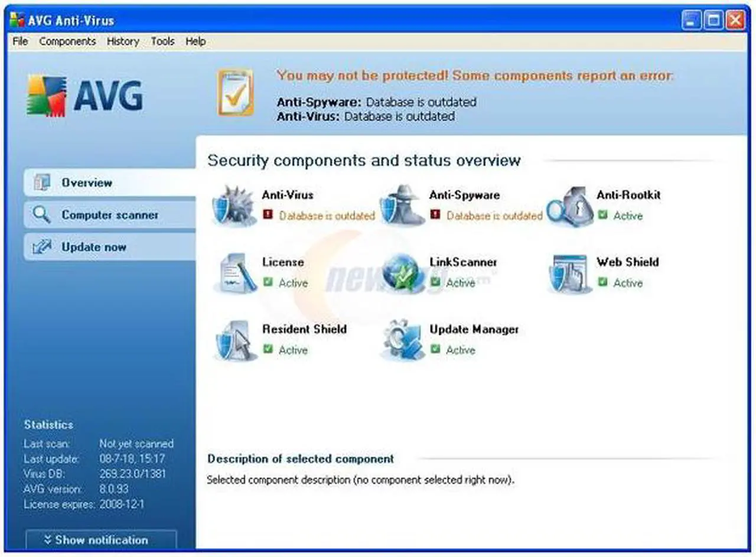
Task: Expand the Show notification panel
Action: pyautogui.click(x=101, y=540)
